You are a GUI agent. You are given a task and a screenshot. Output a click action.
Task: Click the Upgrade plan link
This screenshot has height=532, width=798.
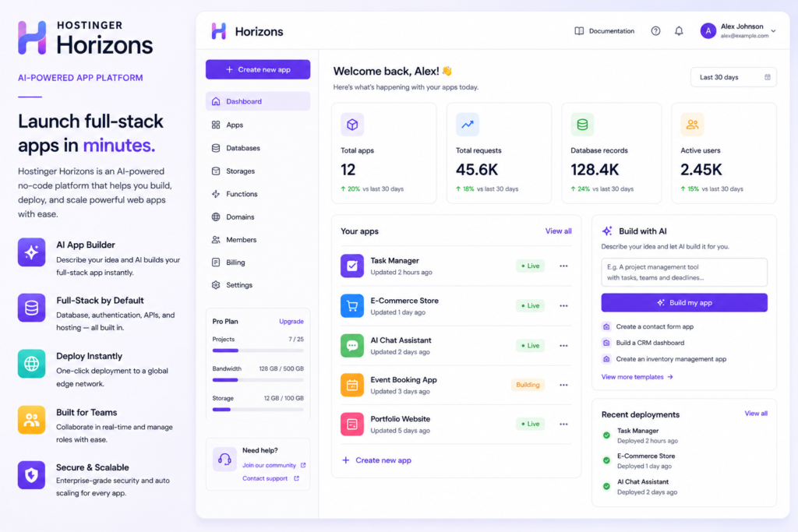click(x=291, y=322)
